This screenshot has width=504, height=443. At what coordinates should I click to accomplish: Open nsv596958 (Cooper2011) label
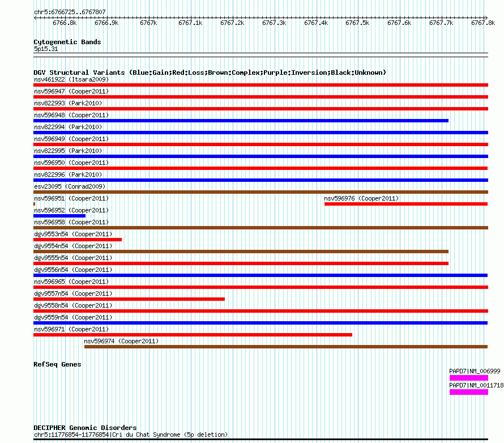pos(71,222)
